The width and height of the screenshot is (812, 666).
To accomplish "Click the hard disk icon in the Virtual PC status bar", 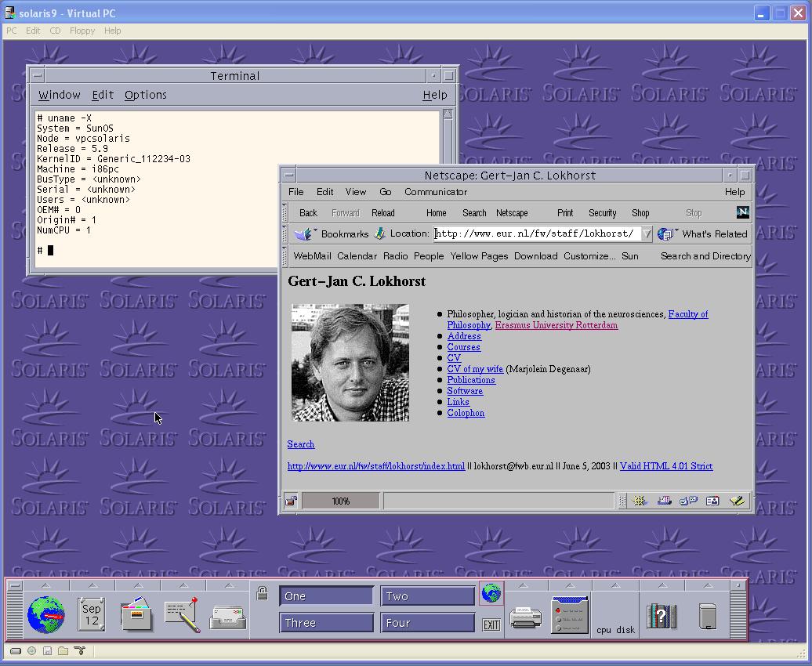I will (x=16, y=651).
